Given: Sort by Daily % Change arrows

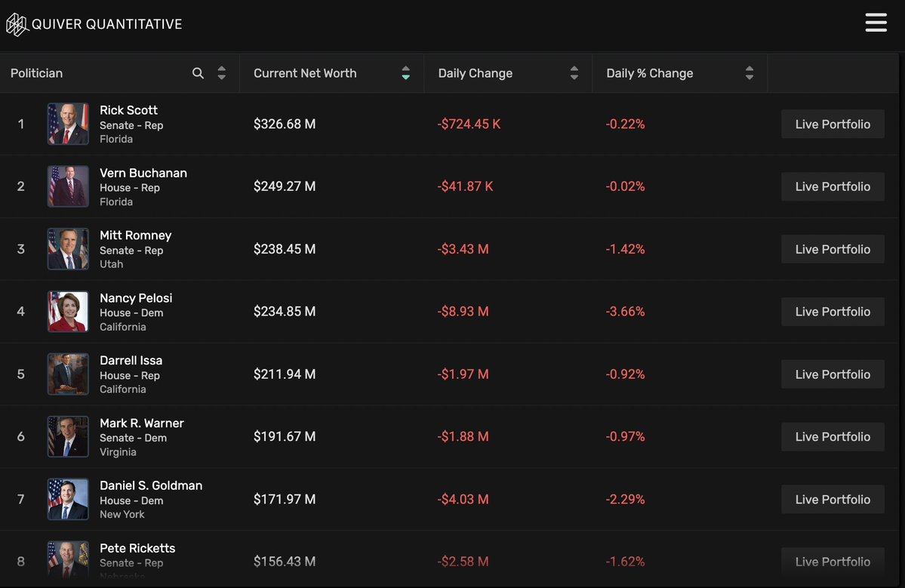Looking at the screenshot, I should tap(749, 73).
